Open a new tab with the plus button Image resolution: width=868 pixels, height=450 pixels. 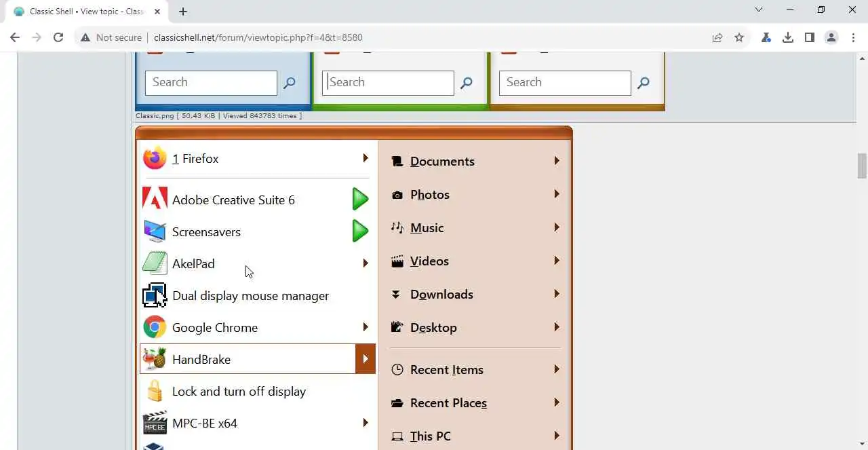[183, 12]
